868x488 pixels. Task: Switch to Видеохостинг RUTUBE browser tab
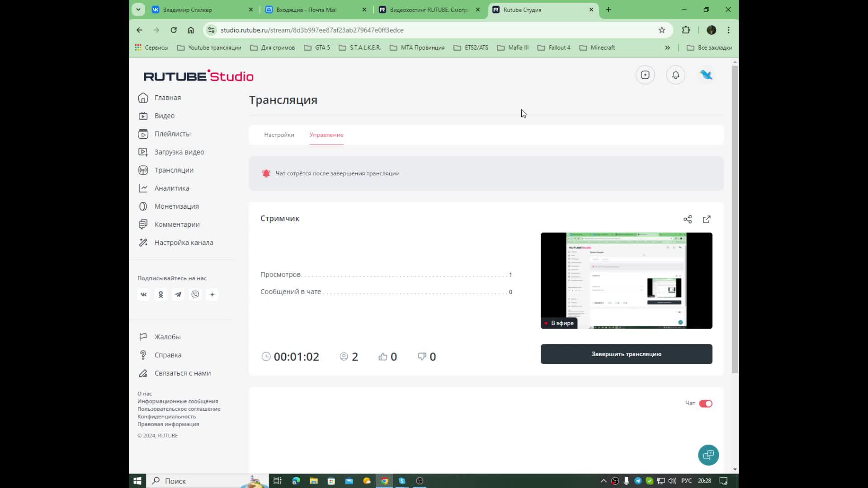coord(430,9)
